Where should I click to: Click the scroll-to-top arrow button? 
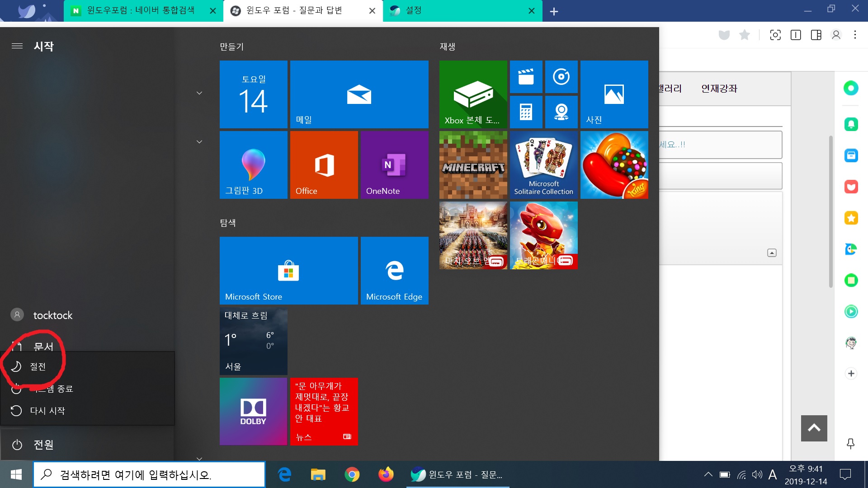tap(814, 428)
